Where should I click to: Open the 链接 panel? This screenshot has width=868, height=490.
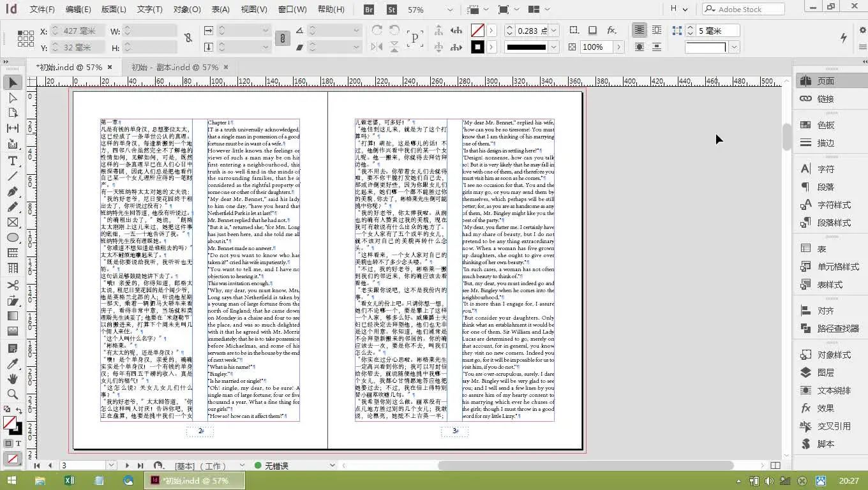[x=826, y=99]
